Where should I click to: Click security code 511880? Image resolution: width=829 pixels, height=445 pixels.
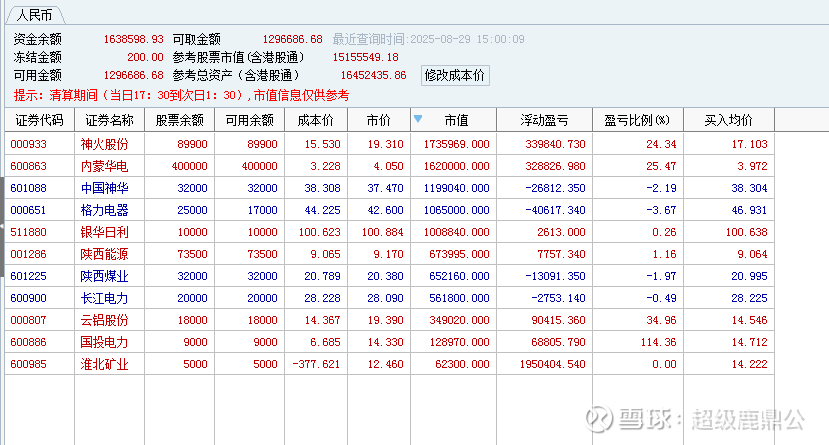coord(29,232)
